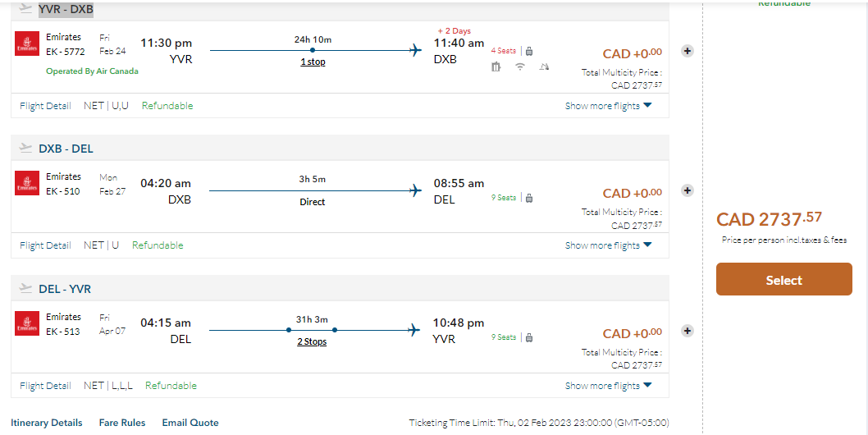The image size is (868, 435).
Task: Open the Fare Rules tab
Action: pyautogui.click(x=122, y=423)
